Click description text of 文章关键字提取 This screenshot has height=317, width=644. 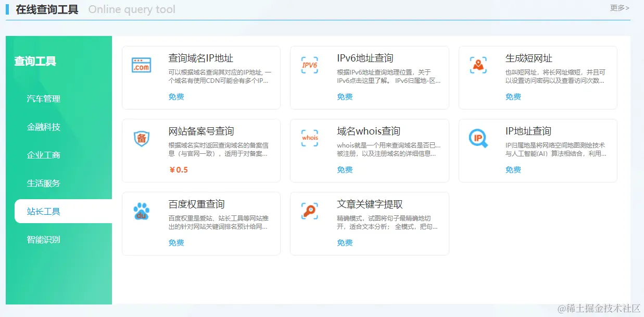[x=387, y=222]
